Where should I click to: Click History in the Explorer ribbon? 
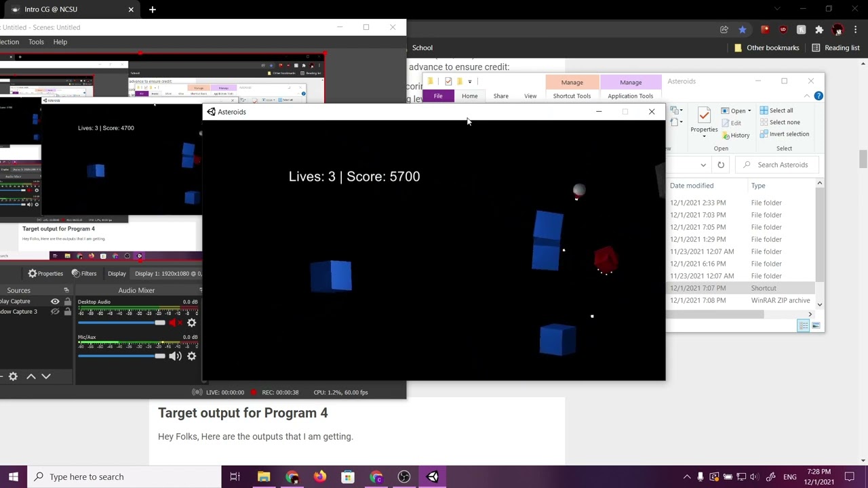[x=736, y=136]
